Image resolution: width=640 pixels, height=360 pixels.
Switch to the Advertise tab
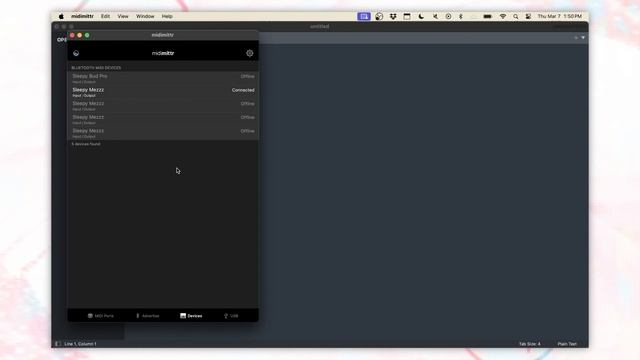147,316
